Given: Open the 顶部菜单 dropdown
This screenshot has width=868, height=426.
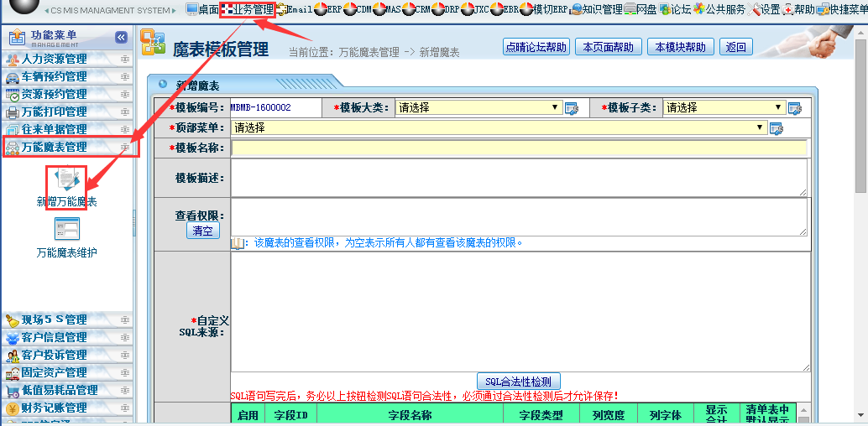Looking at the screenshot, I should click(x=499, y=127).
